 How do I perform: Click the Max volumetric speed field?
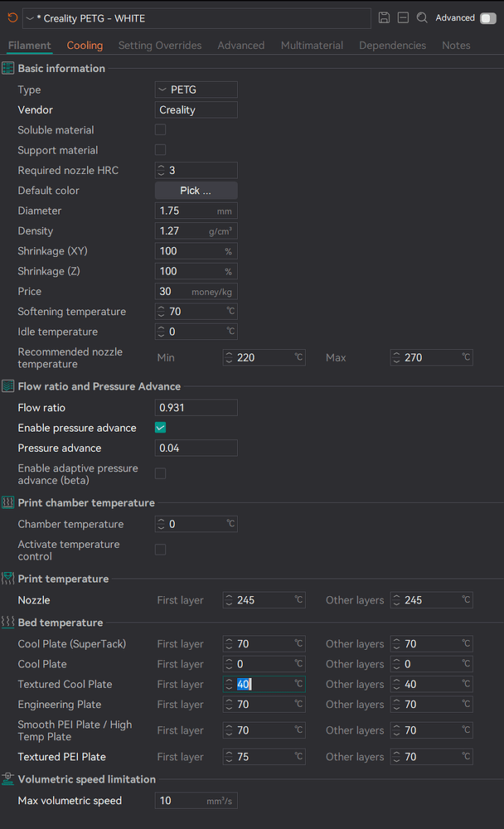coord(196,801)
